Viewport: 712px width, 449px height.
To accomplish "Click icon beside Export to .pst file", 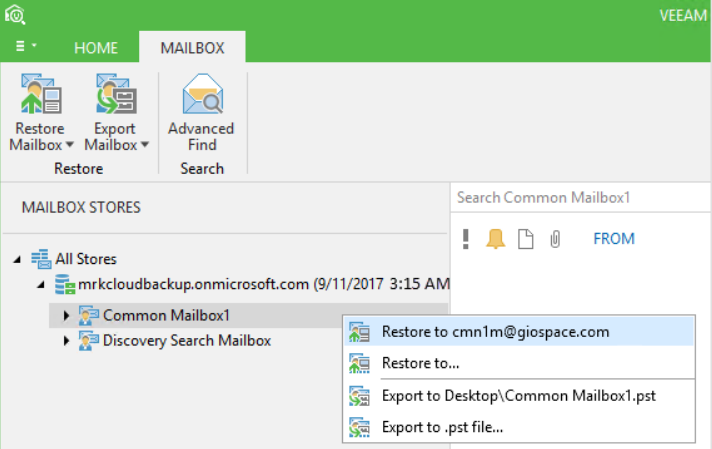I will coord(359,428).
